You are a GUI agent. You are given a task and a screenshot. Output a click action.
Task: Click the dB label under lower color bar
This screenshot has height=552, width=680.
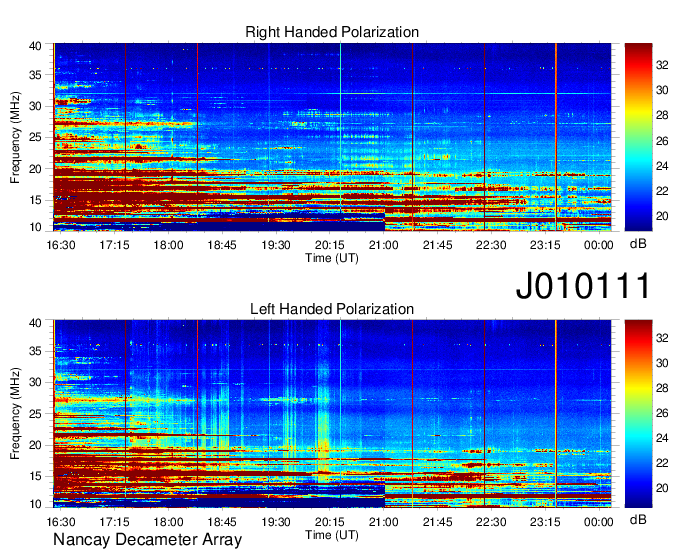638,520
